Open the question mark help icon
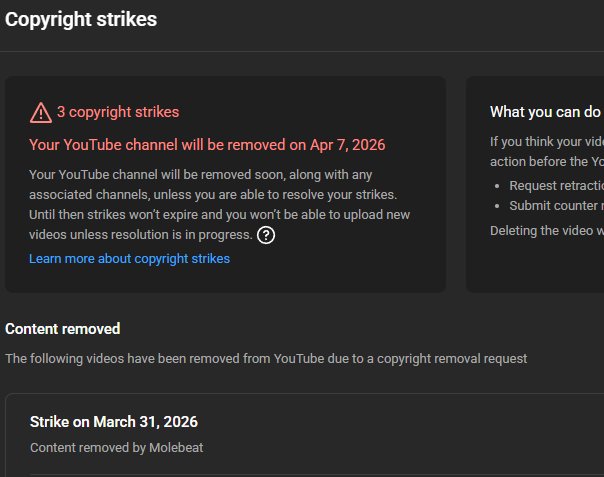 pos(266,235)
